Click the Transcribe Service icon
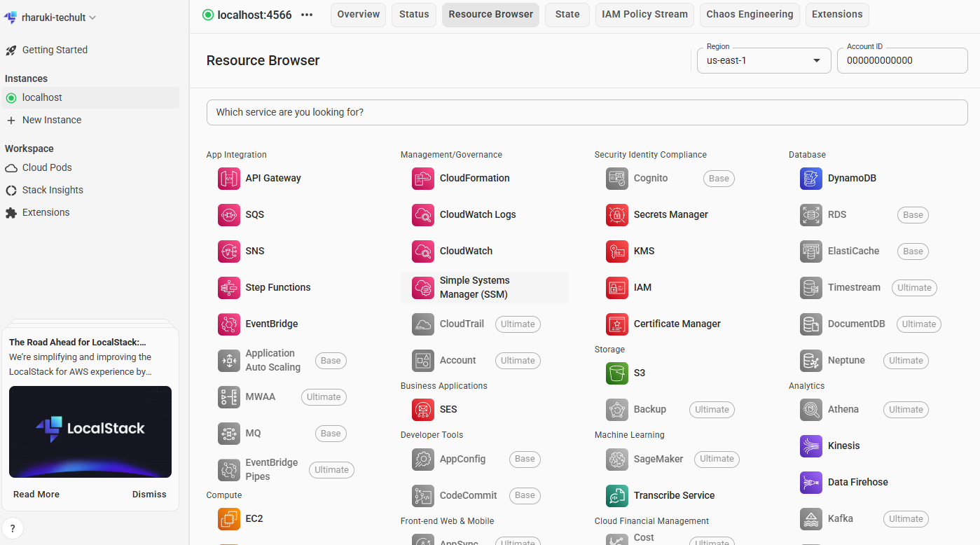Screen dimensions: 980x545 (x=617, y=495)
